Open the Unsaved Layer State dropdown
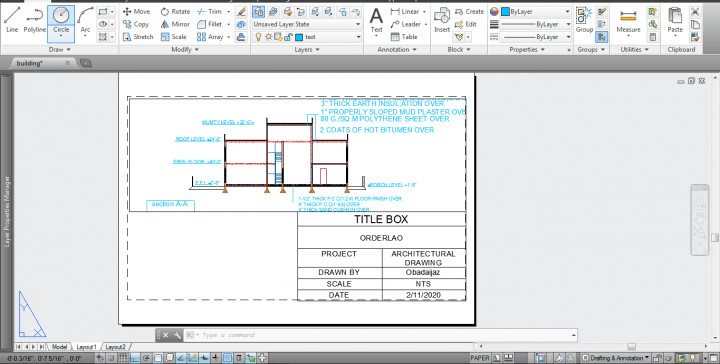Image resolution: width=720 pixels, height=364 pixels. coord(307,24)
